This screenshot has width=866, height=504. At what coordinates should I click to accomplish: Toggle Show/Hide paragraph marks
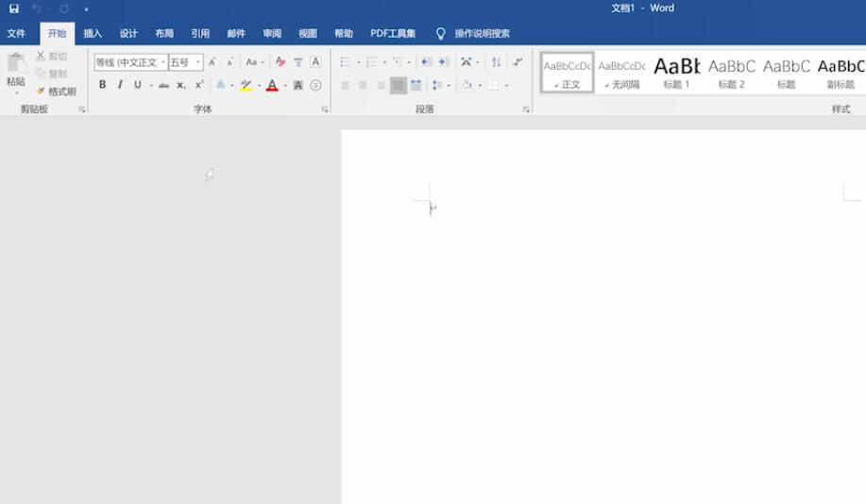(518, 62)
